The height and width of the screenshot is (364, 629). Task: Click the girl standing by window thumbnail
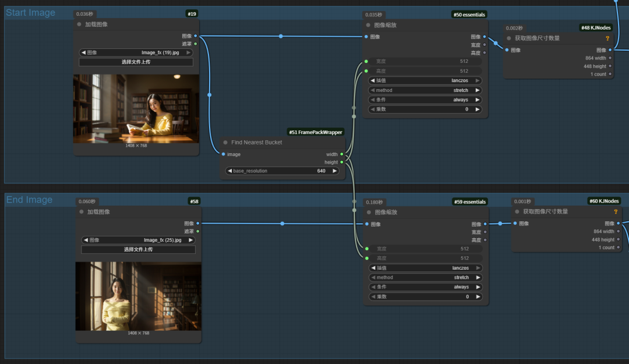tap(139, 296)
